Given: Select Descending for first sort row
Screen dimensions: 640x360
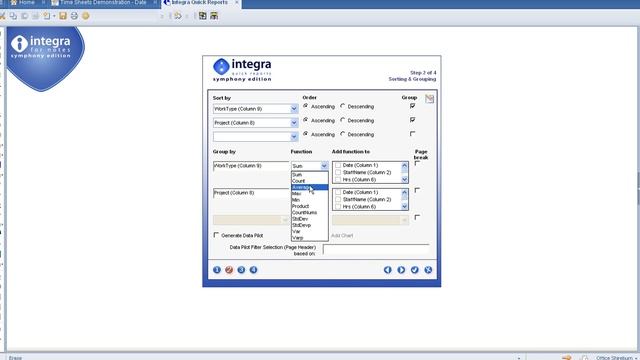Looking at the screenshot, I should 343,106.
